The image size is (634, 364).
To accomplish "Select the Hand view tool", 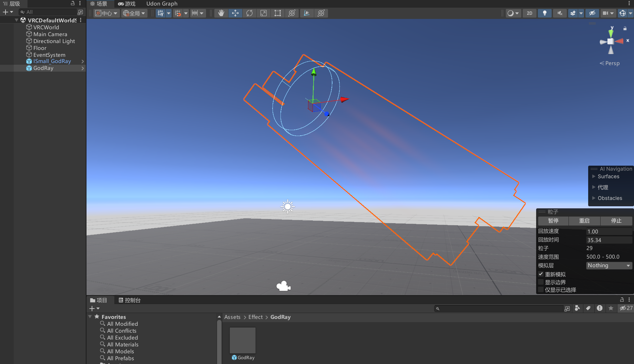I will pos(221,13).
